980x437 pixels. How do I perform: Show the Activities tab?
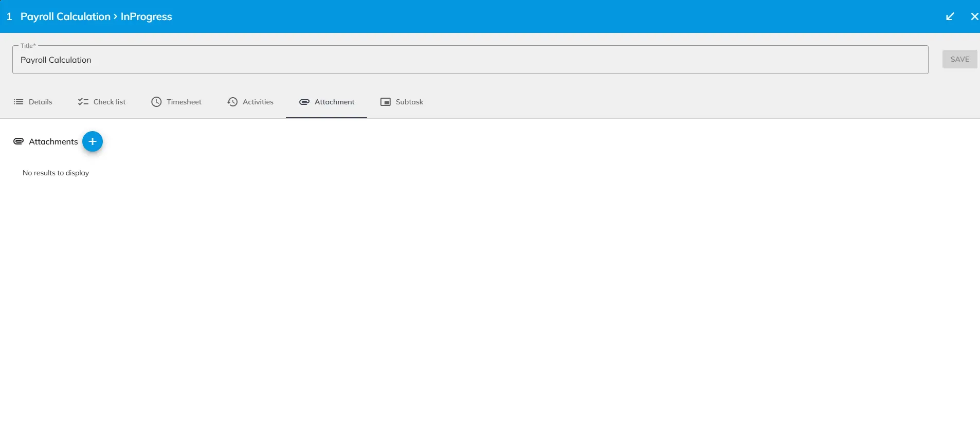pos(258,102)
